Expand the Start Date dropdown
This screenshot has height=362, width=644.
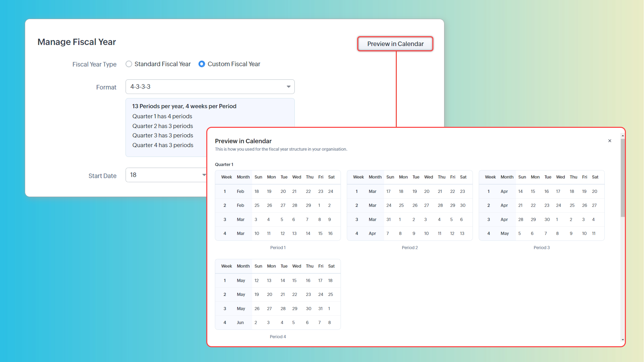coord(204,175)
